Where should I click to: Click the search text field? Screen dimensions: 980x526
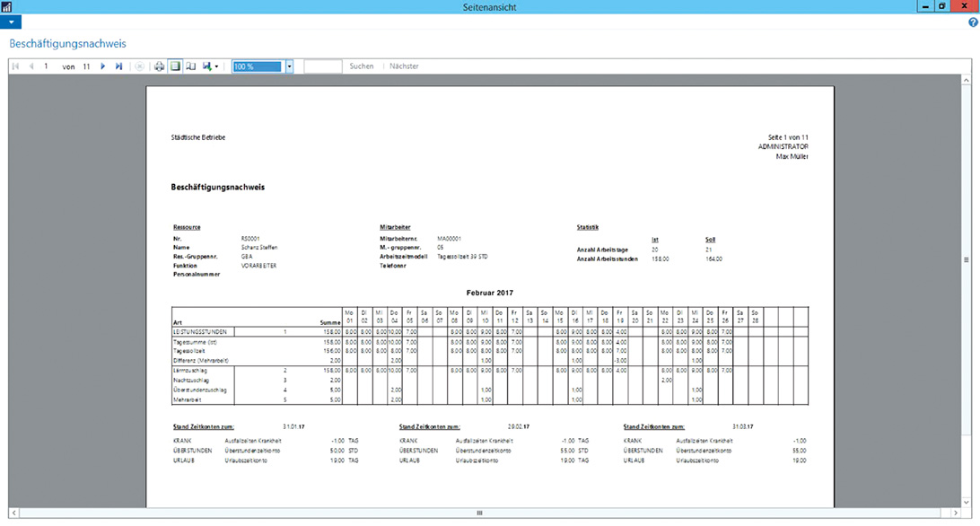[x=323, y=66]
